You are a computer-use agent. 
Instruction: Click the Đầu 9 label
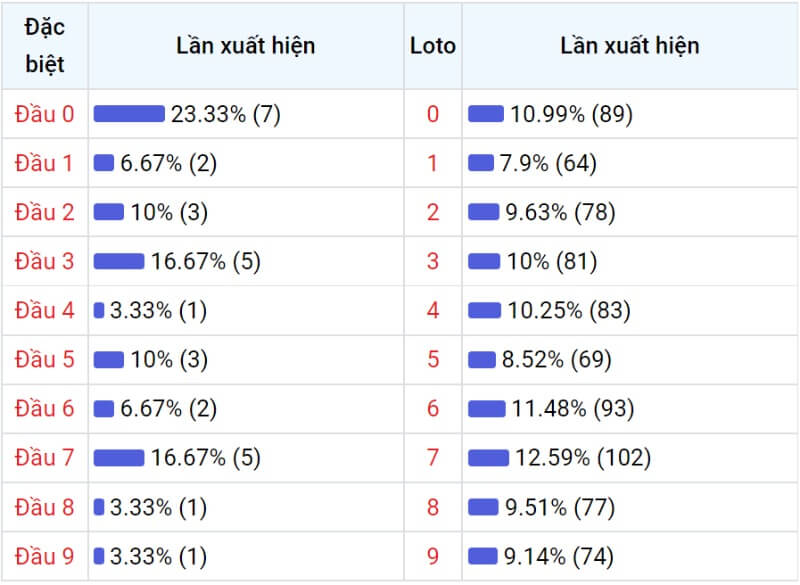[x=45, y=556]
